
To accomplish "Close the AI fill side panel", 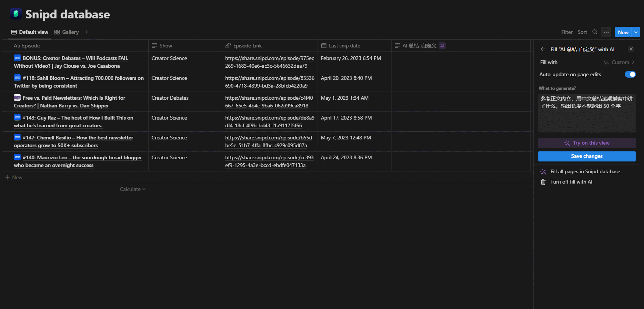I will click(631, 49).
